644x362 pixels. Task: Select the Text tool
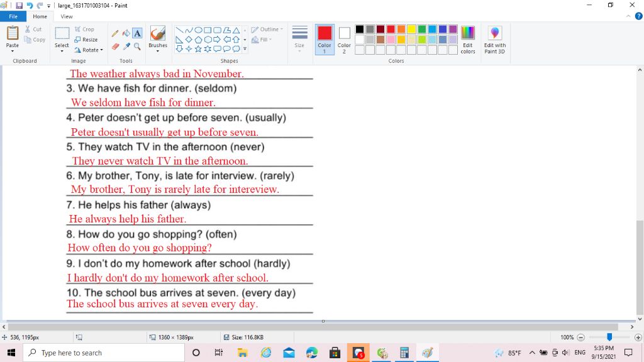(138, 33)
